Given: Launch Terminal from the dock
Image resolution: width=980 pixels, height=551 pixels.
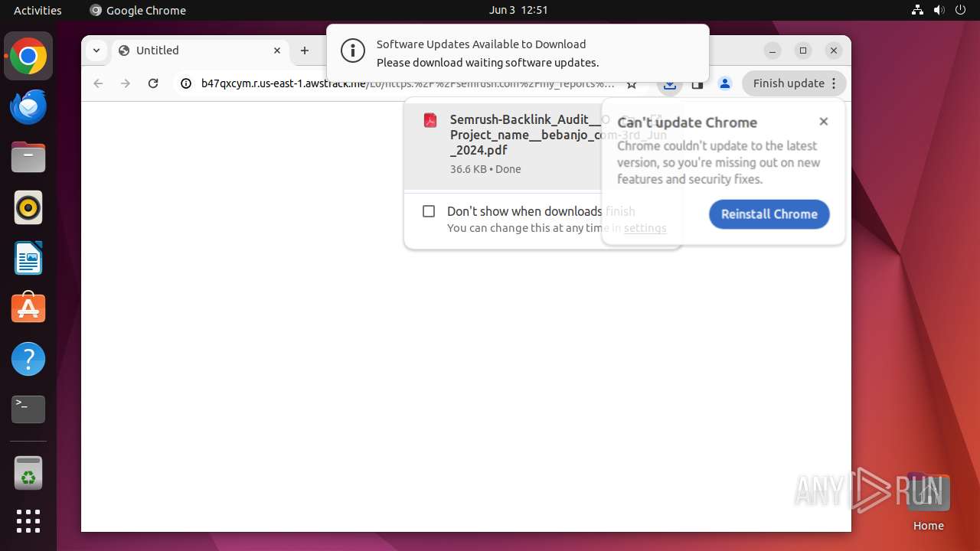Looking at the screenshot, I should [28, 409].
